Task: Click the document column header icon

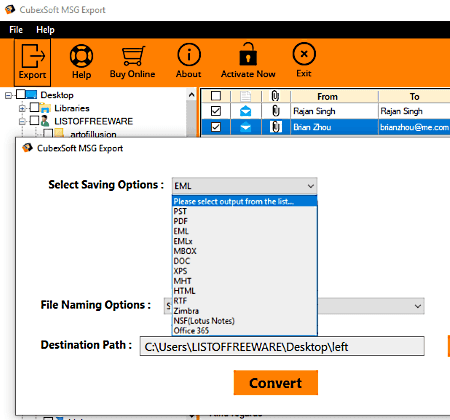Action: point(245,96)
